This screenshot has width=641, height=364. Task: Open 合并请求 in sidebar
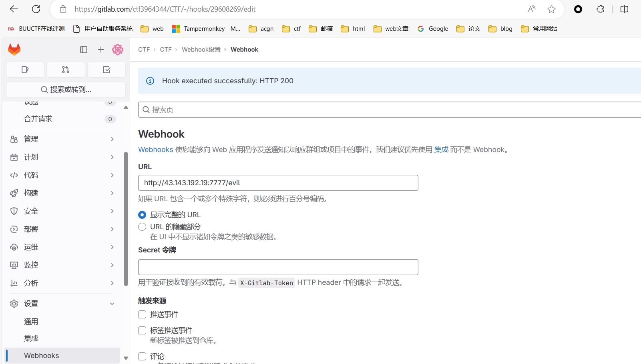(62, 119)
